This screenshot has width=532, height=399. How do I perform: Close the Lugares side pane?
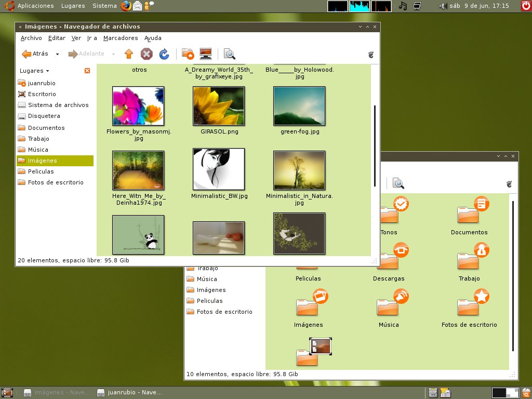87,71
